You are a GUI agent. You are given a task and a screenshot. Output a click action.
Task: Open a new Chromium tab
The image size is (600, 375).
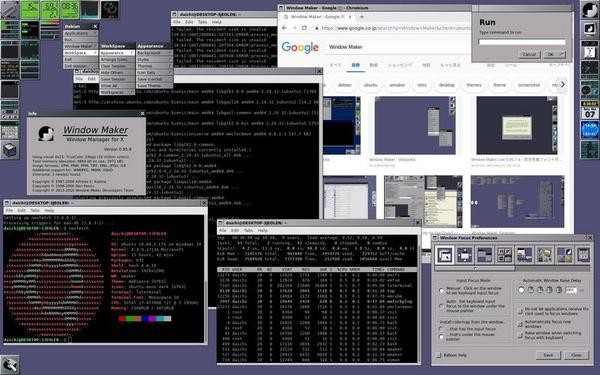click(362, 17)
